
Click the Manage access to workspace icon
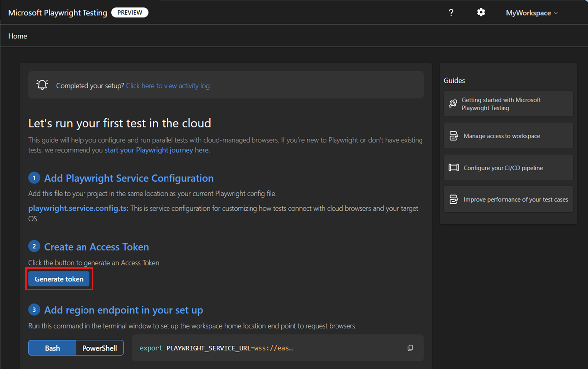453,136
